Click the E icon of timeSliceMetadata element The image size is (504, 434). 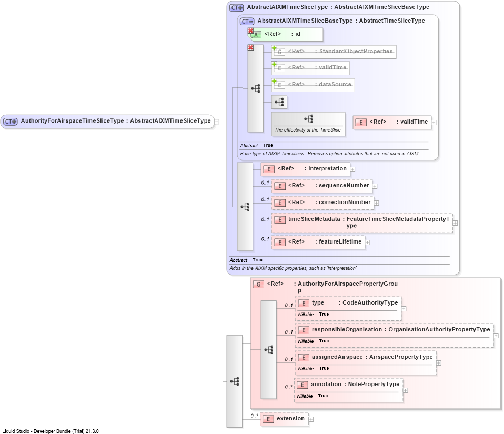(x=280, y=220)
